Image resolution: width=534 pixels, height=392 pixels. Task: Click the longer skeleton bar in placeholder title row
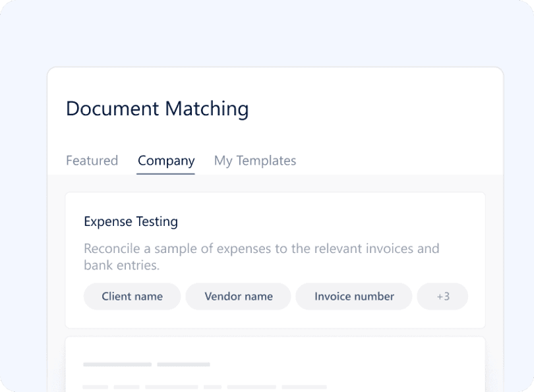click(x=117, y=364)
